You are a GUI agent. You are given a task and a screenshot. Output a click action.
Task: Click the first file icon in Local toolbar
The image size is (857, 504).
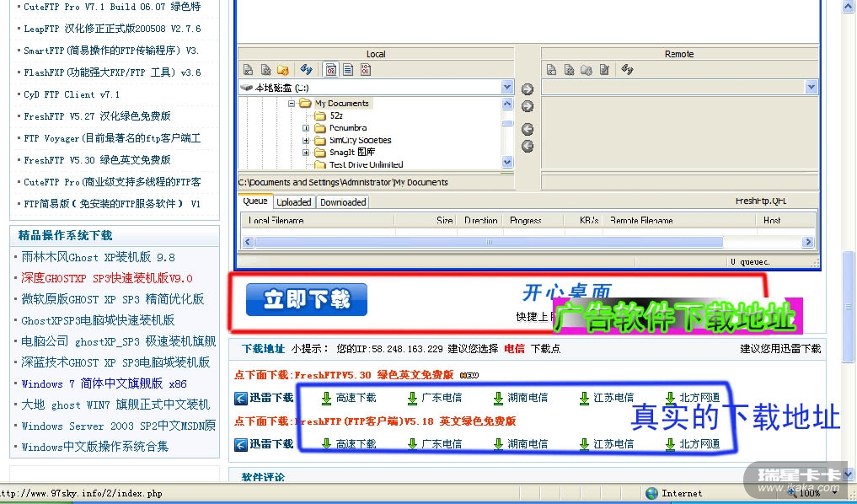248,70
